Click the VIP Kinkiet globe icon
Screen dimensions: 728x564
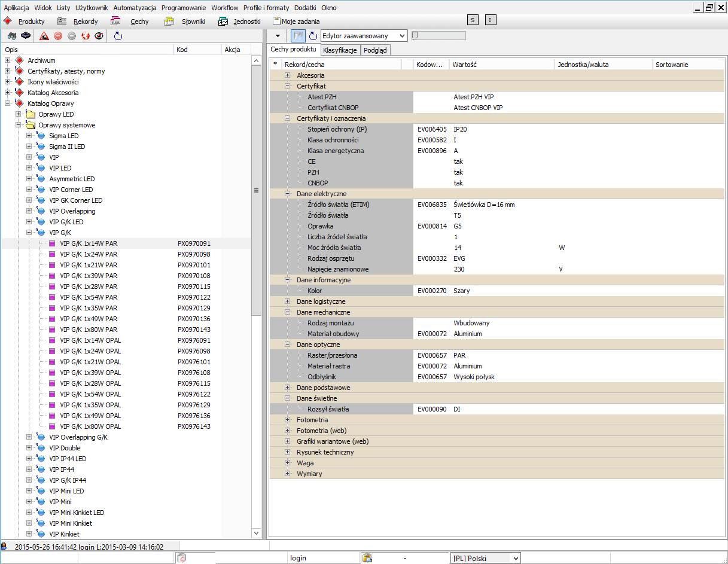coord(41,534)
